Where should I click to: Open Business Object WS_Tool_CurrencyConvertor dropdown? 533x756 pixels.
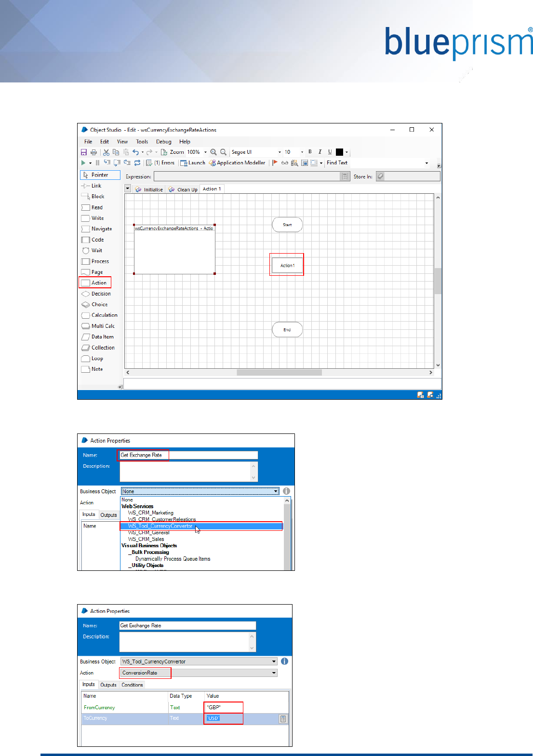(199, 661)
